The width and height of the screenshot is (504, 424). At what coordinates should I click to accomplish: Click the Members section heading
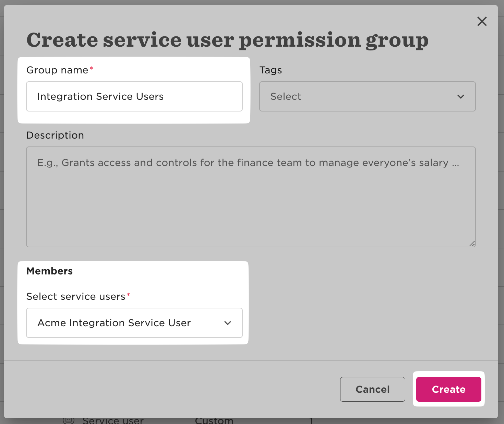(x=49, y=271)
